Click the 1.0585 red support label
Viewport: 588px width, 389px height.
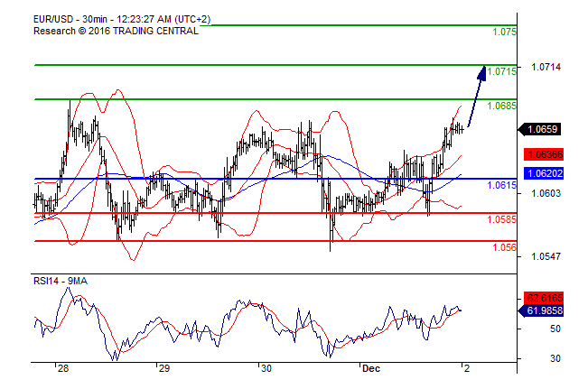[501, 219]
